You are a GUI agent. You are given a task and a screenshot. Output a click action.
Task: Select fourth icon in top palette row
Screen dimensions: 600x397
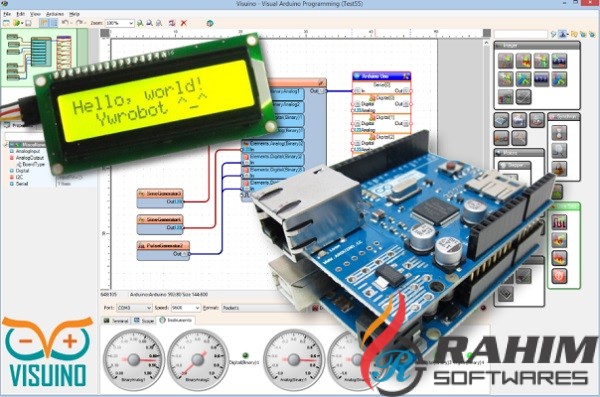pyautogui.click(x=559, y=61)
